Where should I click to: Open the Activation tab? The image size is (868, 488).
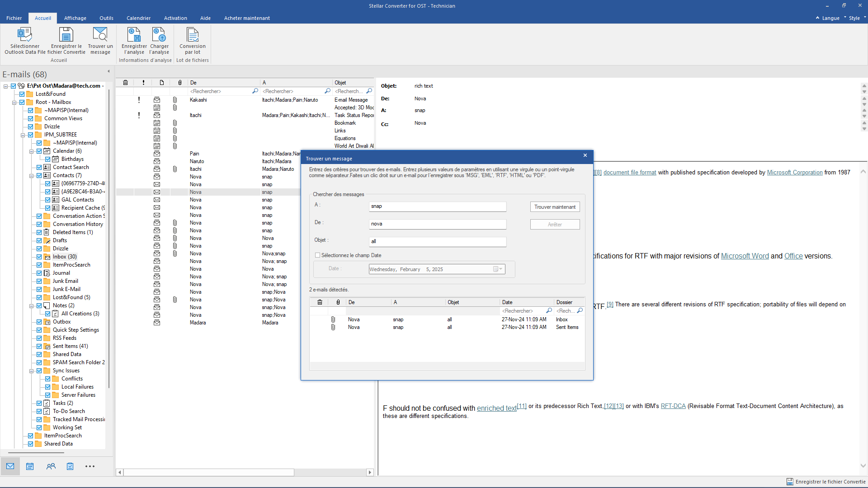175,18
